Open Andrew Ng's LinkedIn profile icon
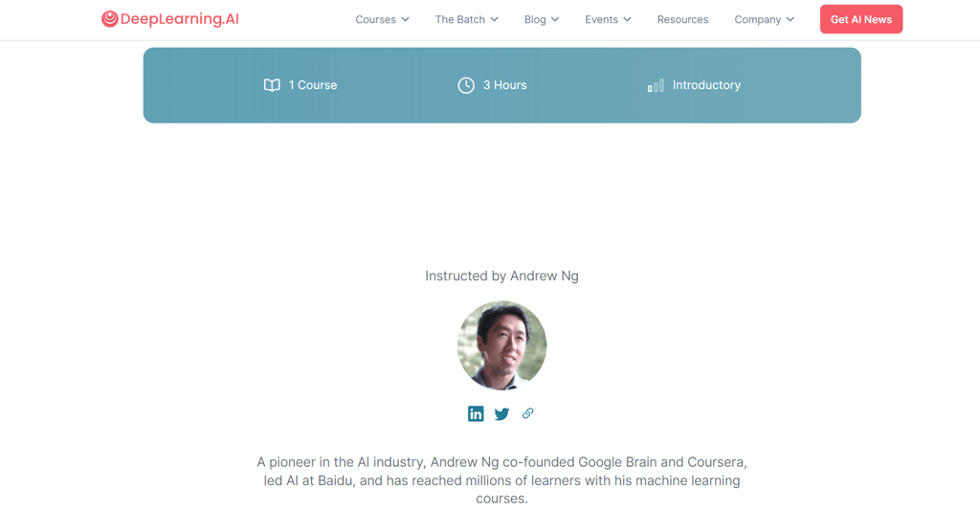This screenshot has height=532, width=980. coord(476,414)
